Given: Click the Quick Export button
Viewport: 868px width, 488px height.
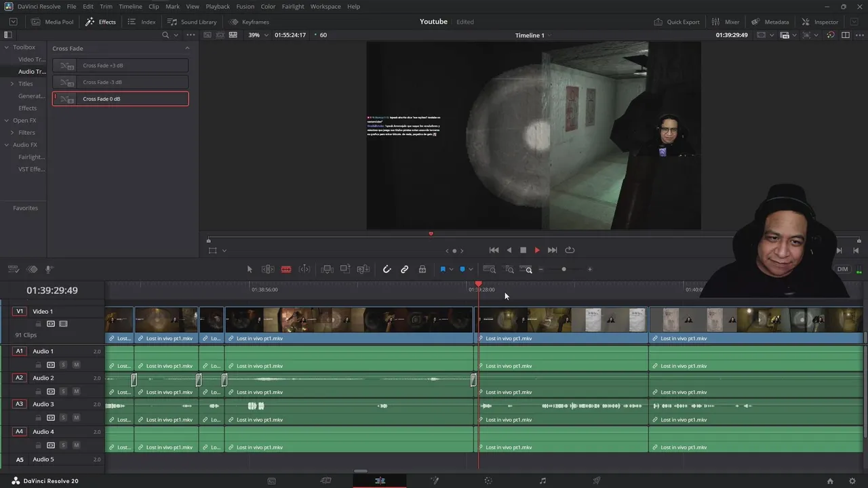Looking at the screenshot, I should (x=676, y=22).
